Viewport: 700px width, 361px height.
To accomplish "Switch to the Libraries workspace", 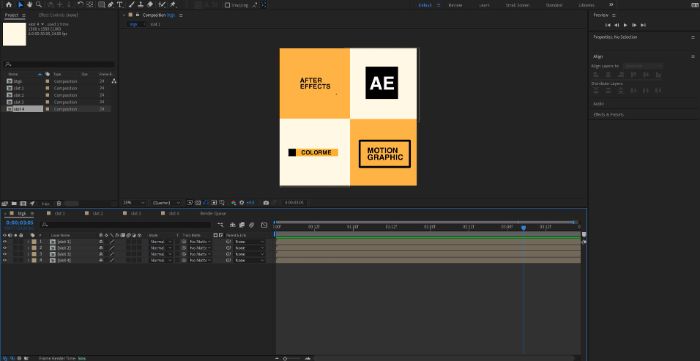I will coord(586,5).
